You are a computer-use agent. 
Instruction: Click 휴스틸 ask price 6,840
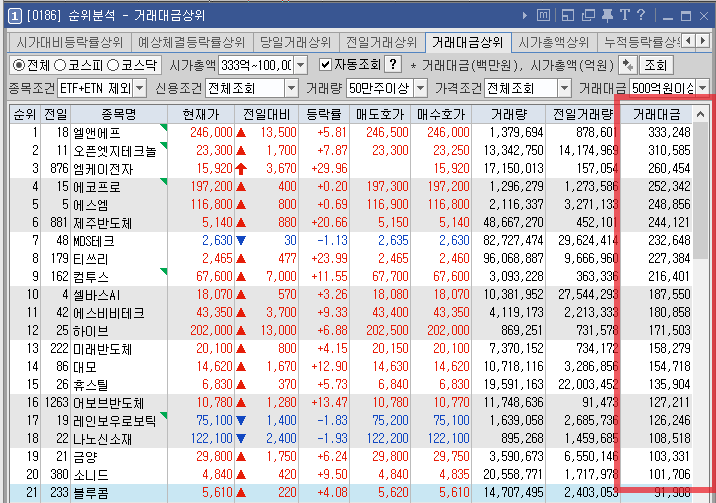coord(393,385)
